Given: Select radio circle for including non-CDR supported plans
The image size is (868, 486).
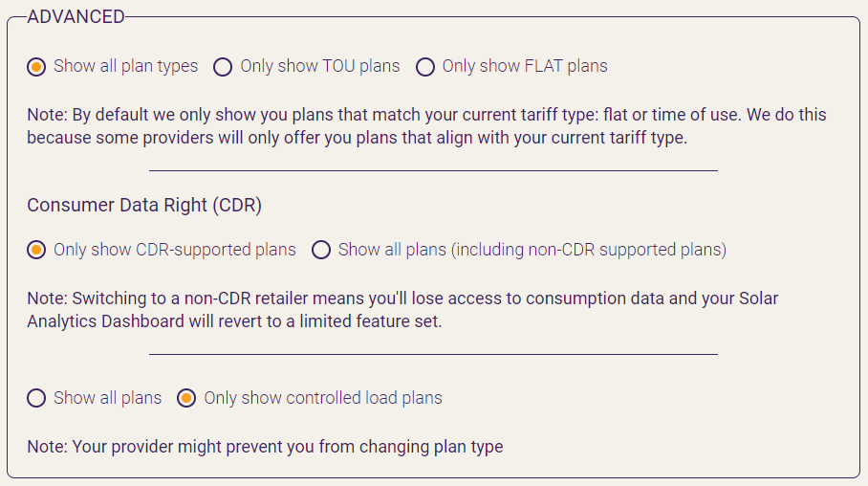Looking at the screenshot, I should 321,250.
